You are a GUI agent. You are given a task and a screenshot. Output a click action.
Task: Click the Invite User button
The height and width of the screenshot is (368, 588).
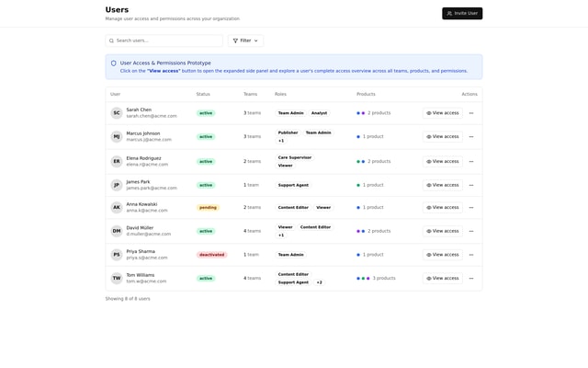[462, 13]
